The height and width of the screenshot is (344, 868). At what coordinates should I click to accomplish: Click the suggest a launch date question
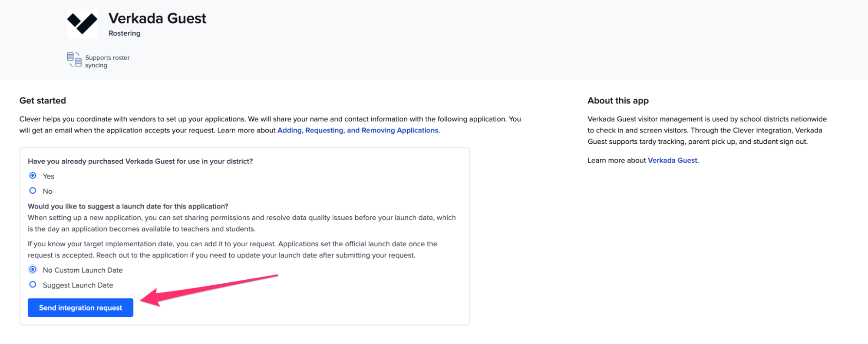[128, 206]
